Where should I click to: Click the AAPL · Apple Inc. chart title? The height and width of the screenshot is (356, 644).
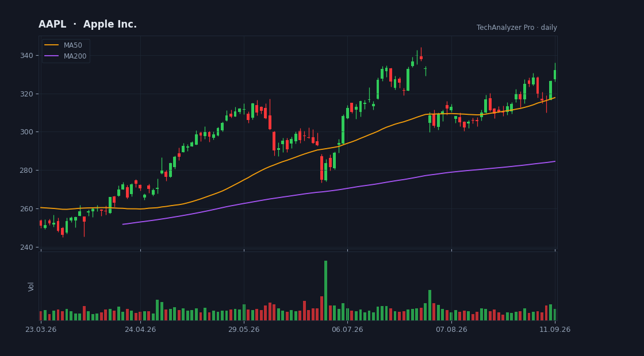(x=87, y=25)
